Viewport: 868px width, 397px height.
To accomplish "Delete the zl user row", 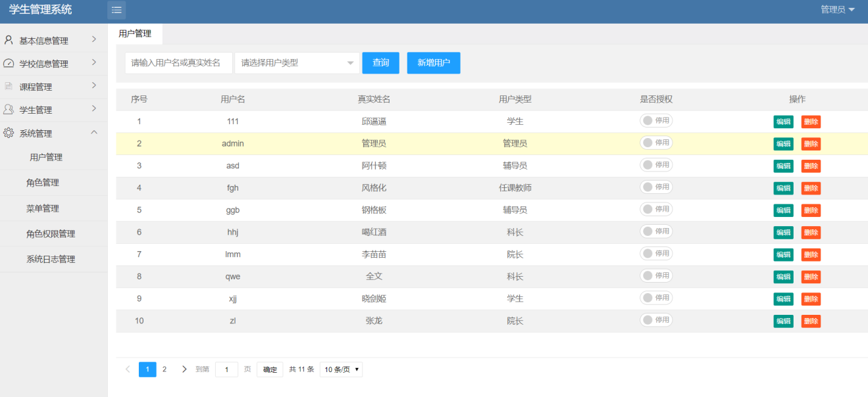I will 811,321.
